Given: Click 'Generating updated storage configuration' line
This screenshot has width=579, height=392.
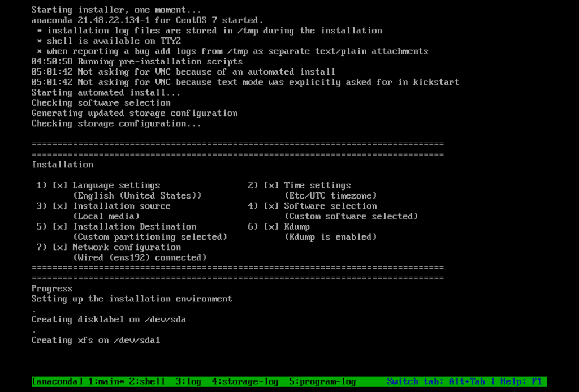Looking at the screenshot, I should click(x=135, y=114).
